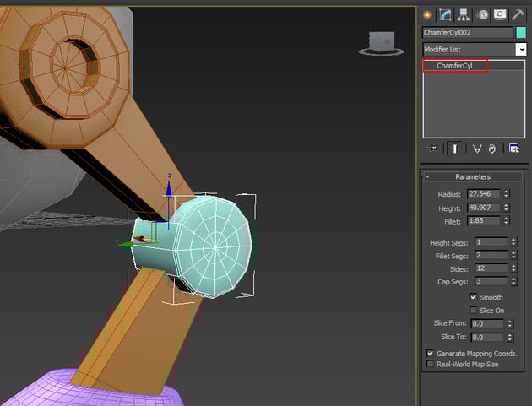Click the object color swatch
Viewport: 532px width, 406px height.
(521, 32)
